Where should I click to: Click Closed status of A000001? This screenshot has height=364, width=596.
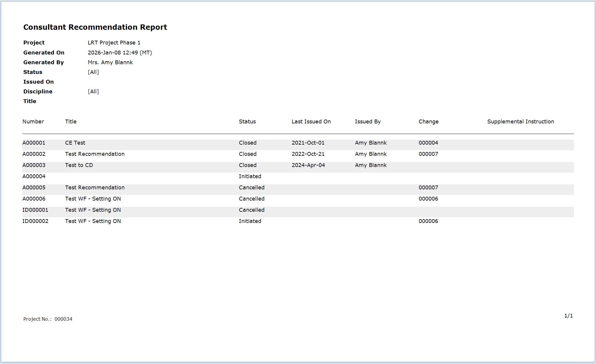pos(248,143)
